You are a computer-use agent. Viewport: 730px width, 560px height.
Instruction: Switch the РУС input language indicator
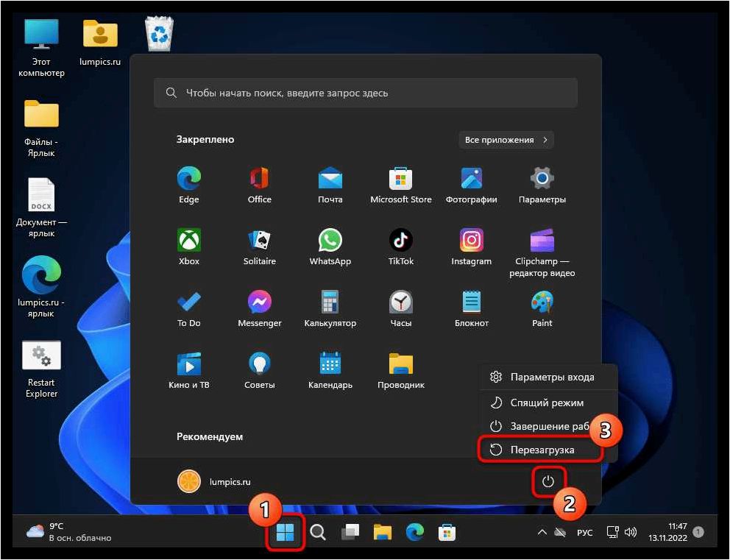(585, 532)
